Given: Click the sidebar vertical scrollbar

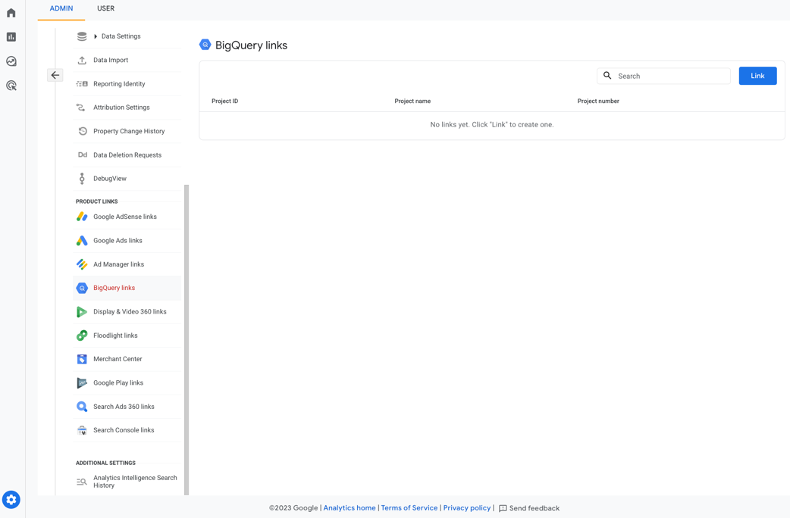Looking at the screenshot, I should tap(186, 340).
